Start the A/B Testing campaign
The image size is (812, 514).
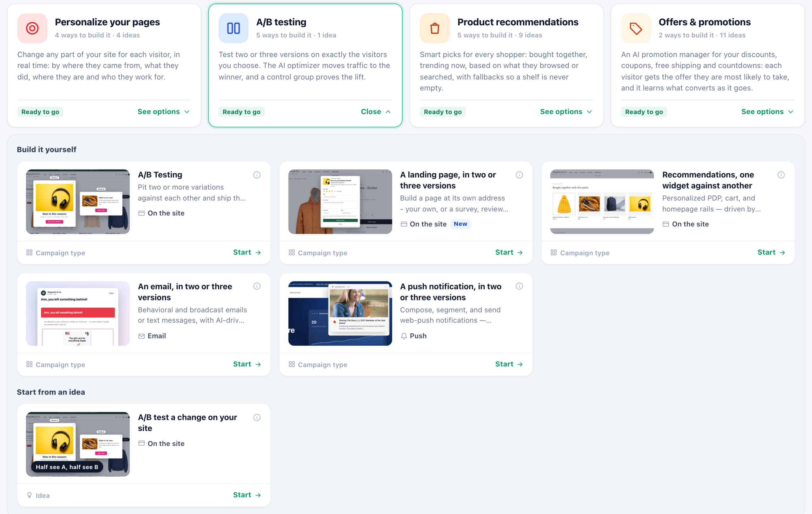point(247,253)
